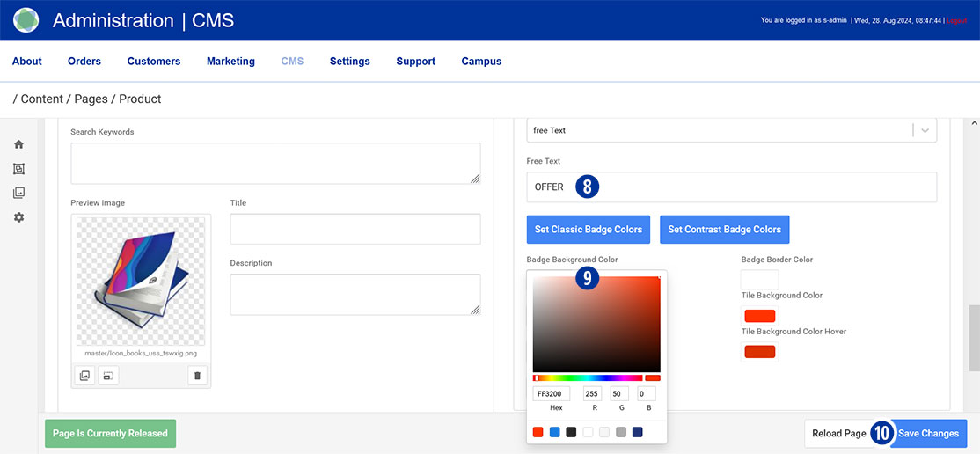Select the Orders menu item
Viewport: 980px width, 454px height.
[84, 62]
